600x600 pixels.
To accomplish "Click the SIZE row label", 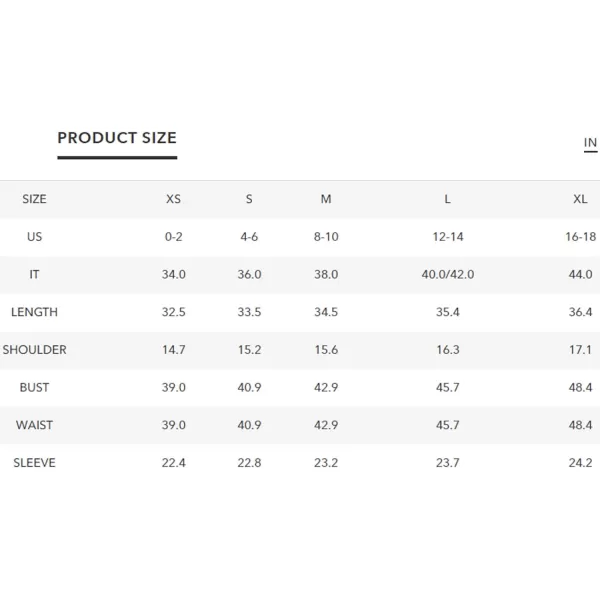I will 34,199.
